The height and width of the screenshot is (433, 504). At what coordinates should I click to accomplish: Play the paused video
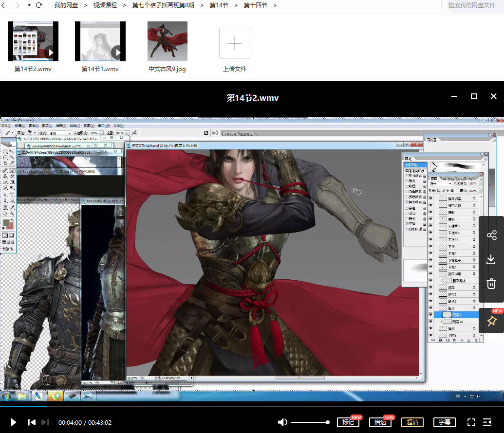13,422
